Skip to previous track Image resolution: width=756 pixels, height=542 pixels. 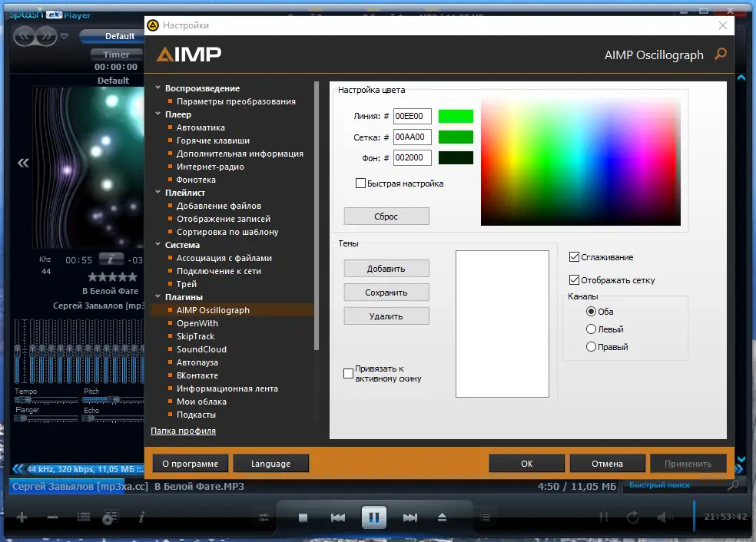pos(338,518)
